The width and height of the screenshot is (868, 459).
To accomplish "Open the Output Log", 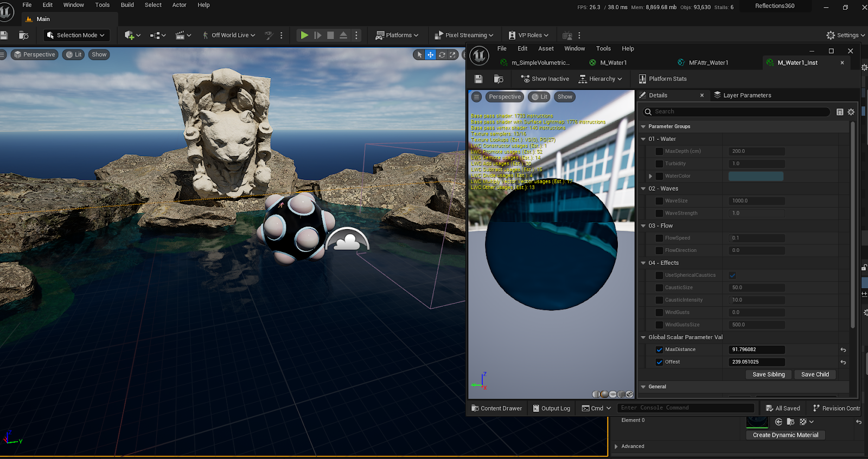I will point(552,409).
